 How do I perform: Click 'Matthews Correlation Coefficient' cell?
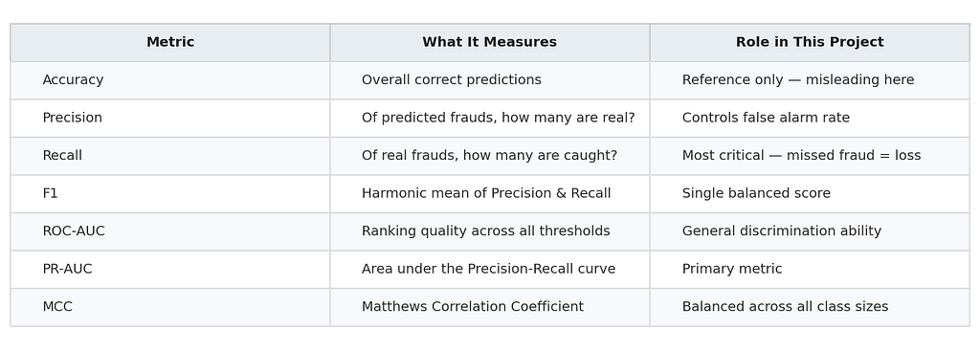pyautogui.click(x=490, y=307)
